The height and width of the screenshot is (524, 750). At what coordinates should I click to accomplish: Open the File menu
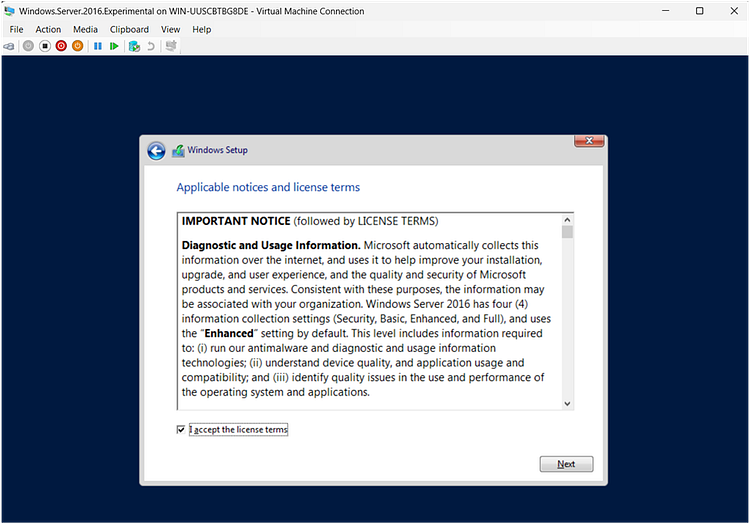coord(16,29)
